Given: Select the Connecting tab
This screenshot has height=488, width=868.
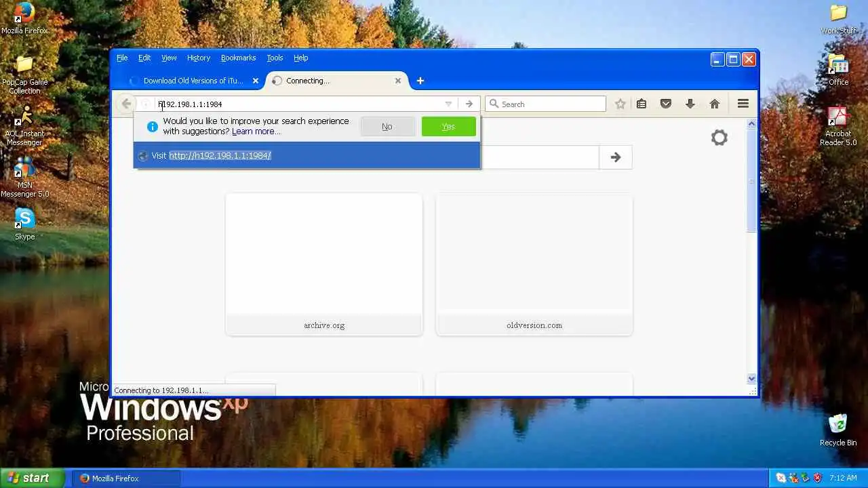Looking at the screenshot, I should point(337,81).
